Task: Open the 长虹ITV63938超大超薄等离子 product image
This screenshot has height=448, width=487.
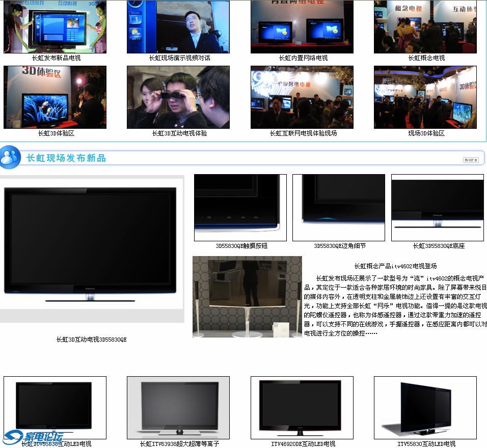Action: coord(178,407)
